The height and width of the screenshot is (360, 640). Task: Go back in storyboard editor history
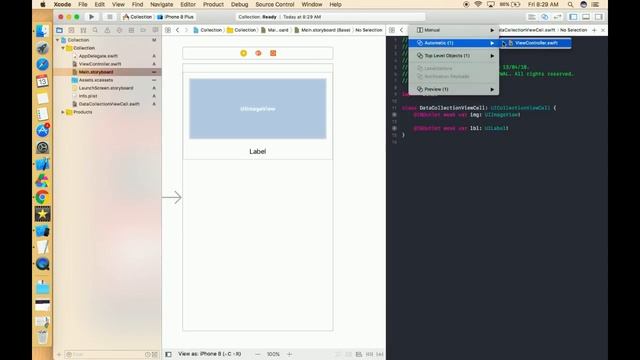pos(178,30)
